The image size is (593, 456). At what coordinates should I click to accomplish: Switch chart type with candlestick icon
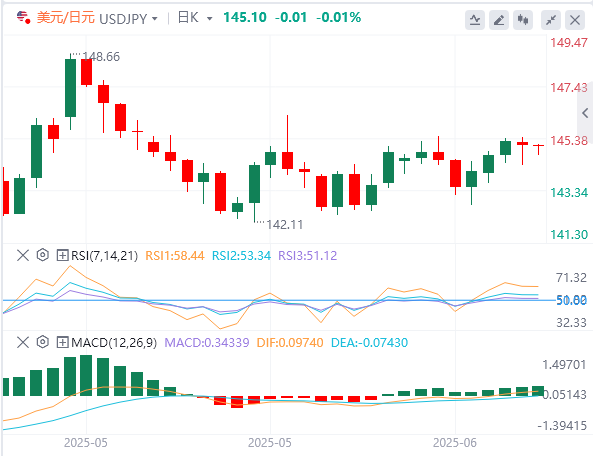(x=523, y=20)
